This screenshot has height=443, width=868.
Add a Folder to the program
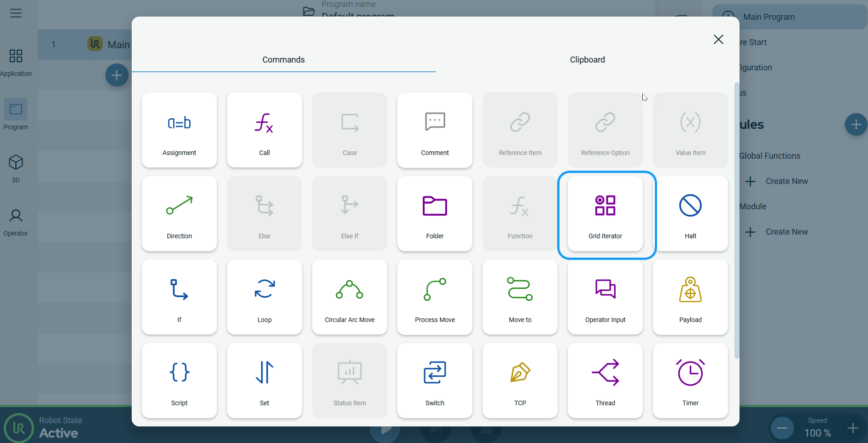point(435,213)
